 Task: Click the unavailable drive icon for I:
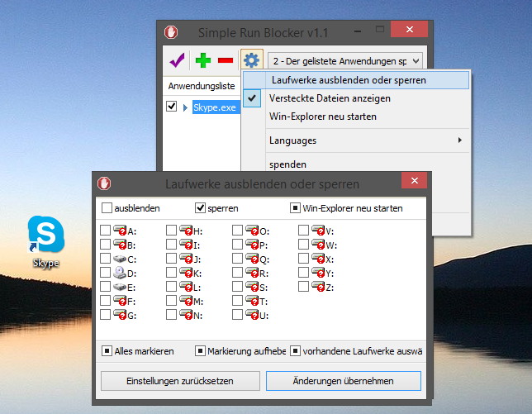186,245
